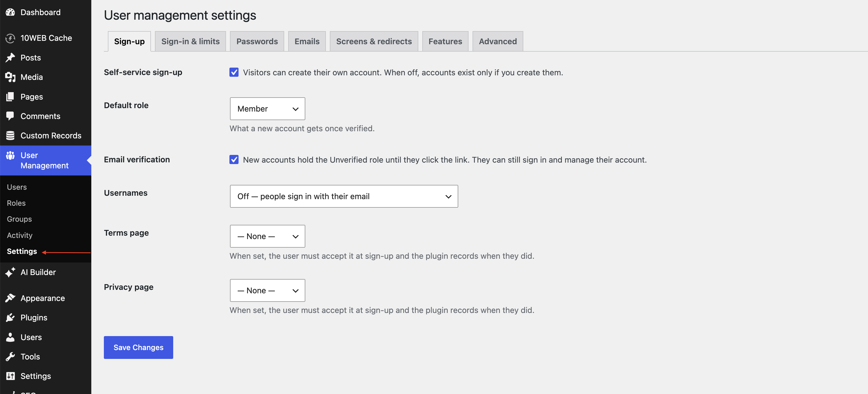
Task: Switch to the Sign-in & limits tab
Action: (x=190, y=41)
